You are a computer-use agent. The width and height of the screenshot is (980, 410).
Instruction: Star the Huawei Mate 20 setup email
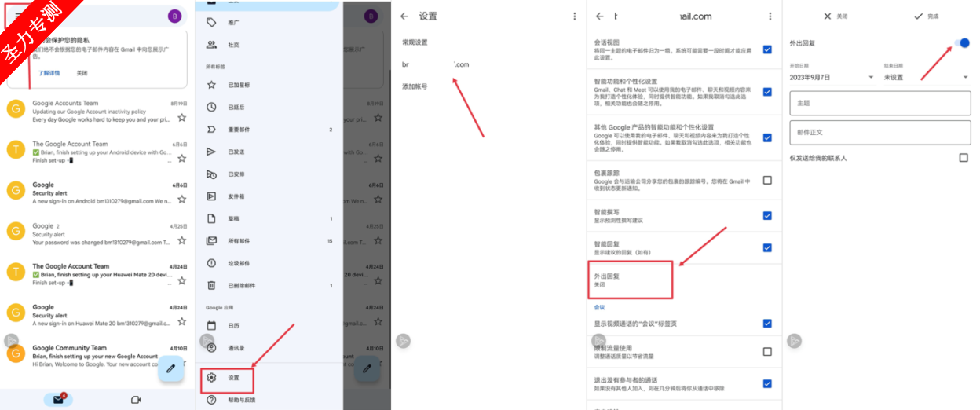click(x=181, y=281)
